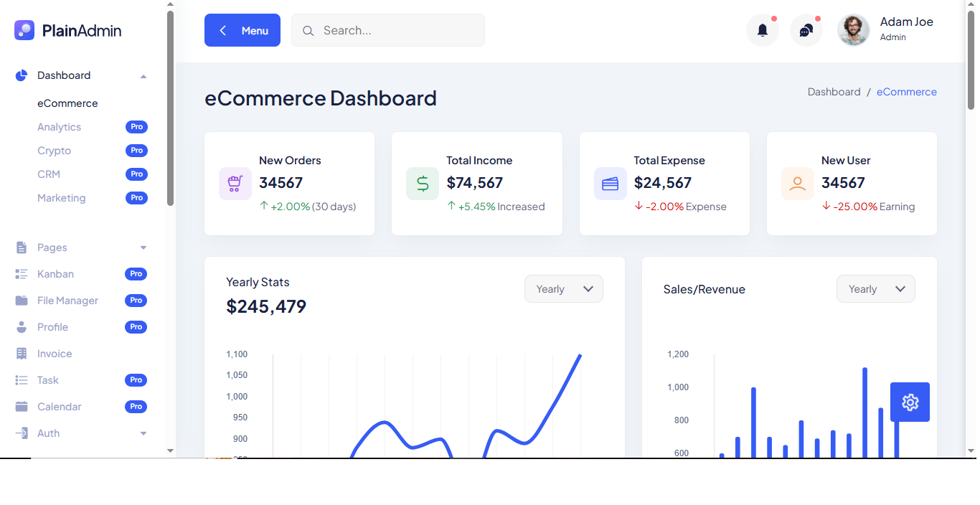Viewport: 980px width, 505px height.
Task: Open the messages chat icon
Action: (x=806, y=30)
